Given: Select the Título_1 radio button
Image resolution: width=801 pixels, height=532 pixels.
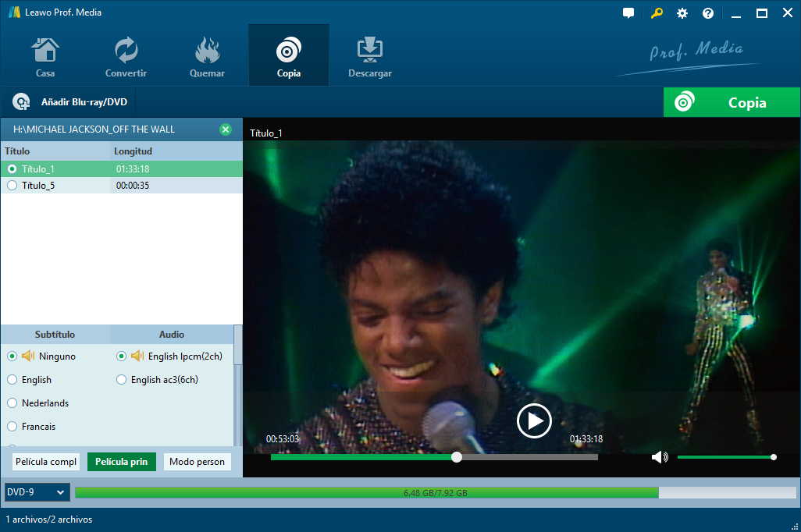Looking at the screenshot, I should coord(12,169).
